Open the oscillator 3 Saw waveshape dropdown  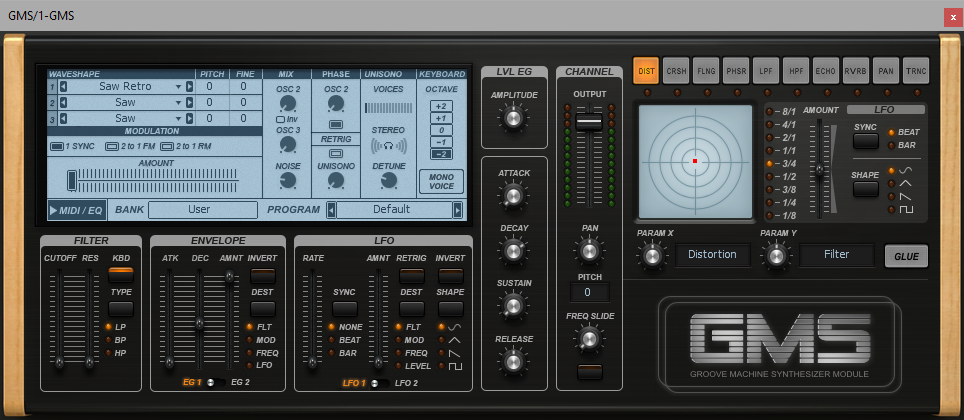coord(125,118)
